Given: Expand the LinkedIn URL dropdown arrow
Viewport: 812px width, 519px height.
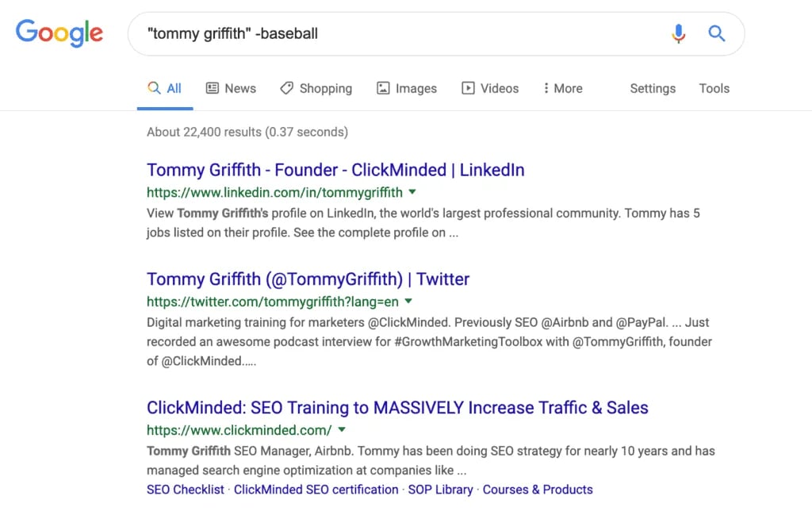Looking at the screenshot, I should [x=412, y=192].
